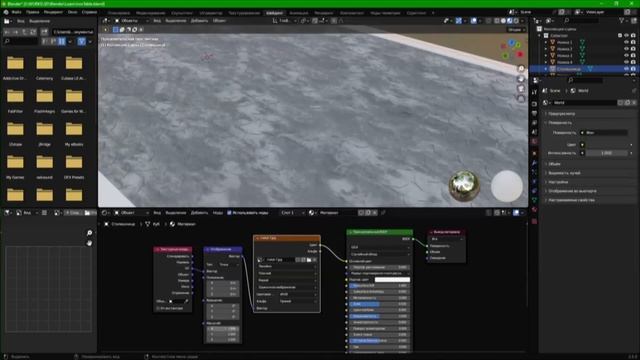The image size is (640, 360).
Task: Select solid viewport shading mode icon
Action: coord(503,20)
